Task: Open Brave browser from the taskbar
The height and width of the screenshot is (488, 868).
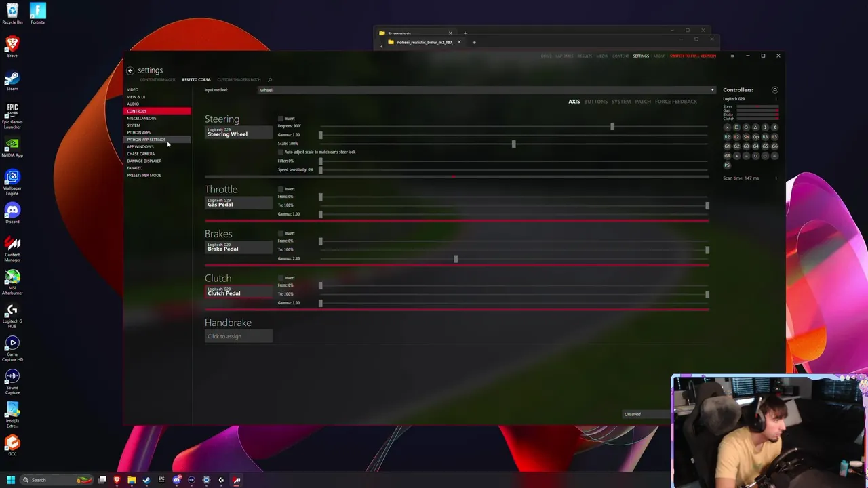Action: pyautogui.click(x=117, y=480)
